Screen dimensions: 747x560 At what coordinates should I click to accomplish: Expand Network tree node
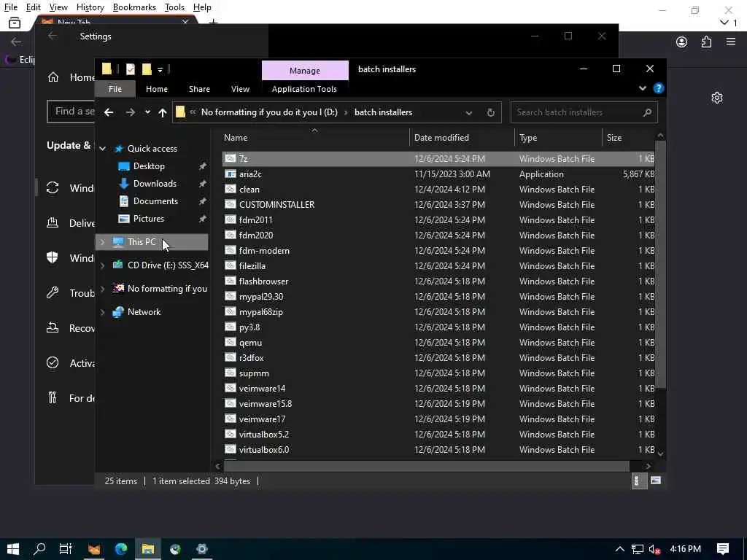point(102,312)
